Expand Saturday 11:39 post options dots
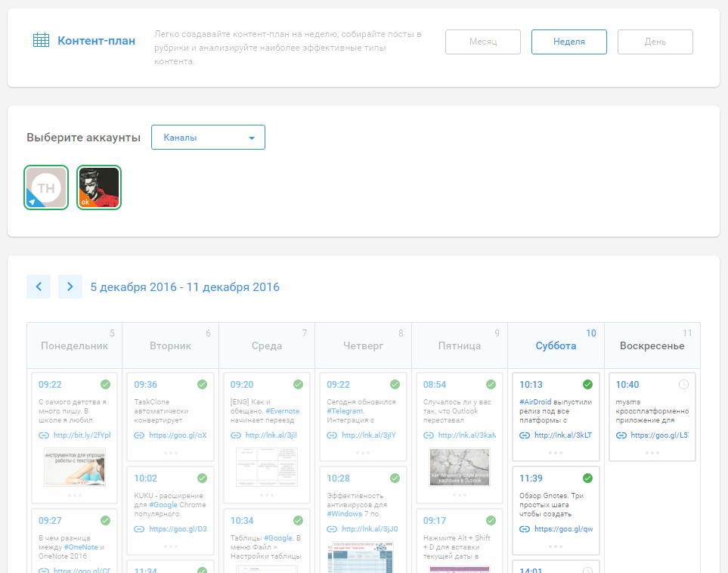 pos(556,547)
